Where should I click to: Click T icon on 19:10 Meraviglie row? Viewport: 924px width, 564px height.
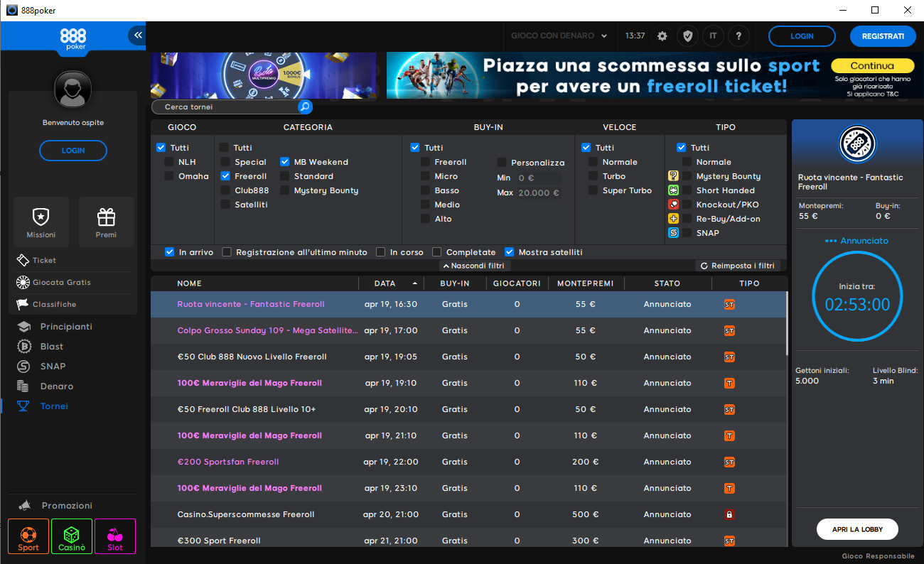(729, 383)
